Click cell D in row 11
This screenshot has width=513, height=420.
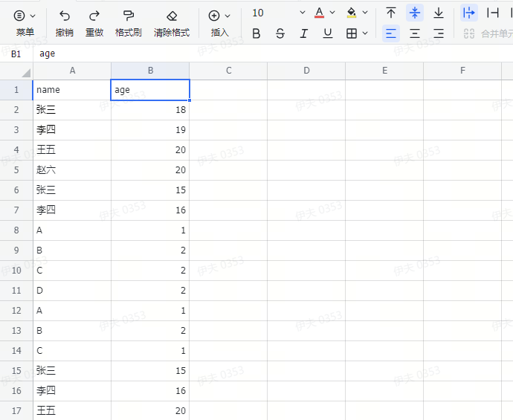pos(72,291)
